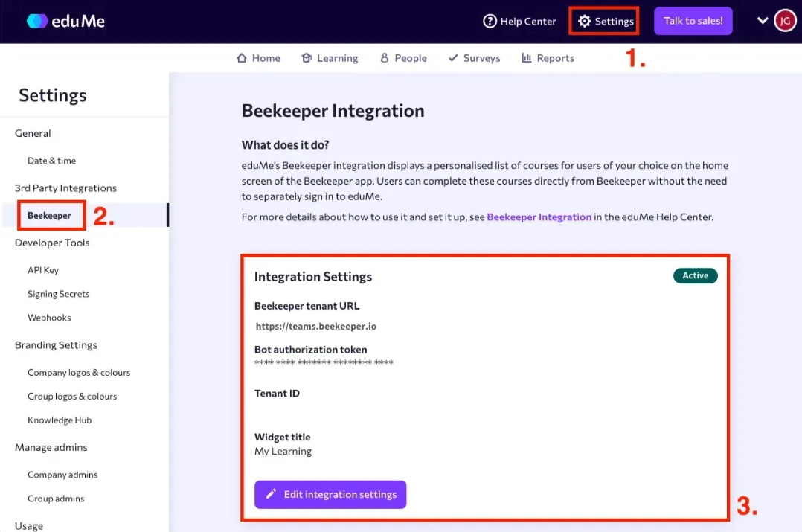The image size is (802, 532).
Task: Click the eduMe logo
Action: pyautogui.click(x=65, y=21)
